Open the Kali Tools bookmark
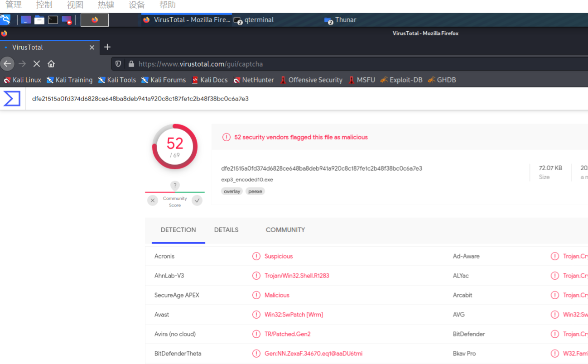The image size is (588, 364). coord(117,80)
